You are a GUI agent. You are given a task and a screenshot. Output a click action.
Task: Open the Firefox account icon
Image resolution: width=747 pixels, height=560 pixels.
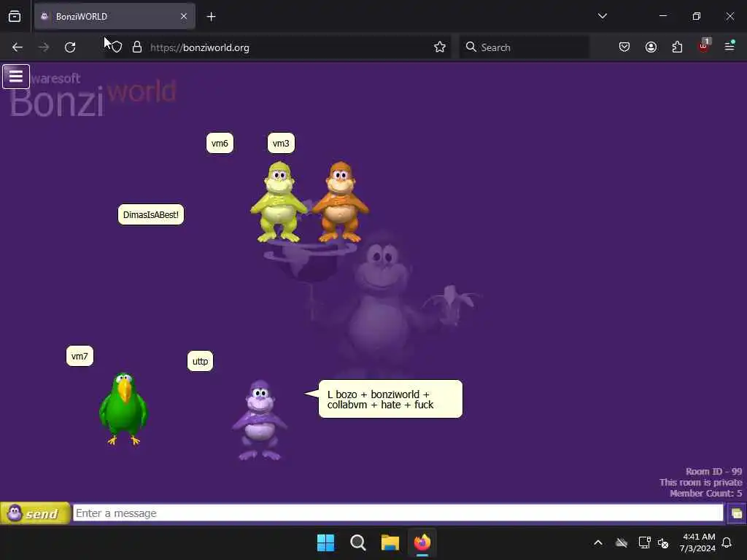(x=651, y=47)
